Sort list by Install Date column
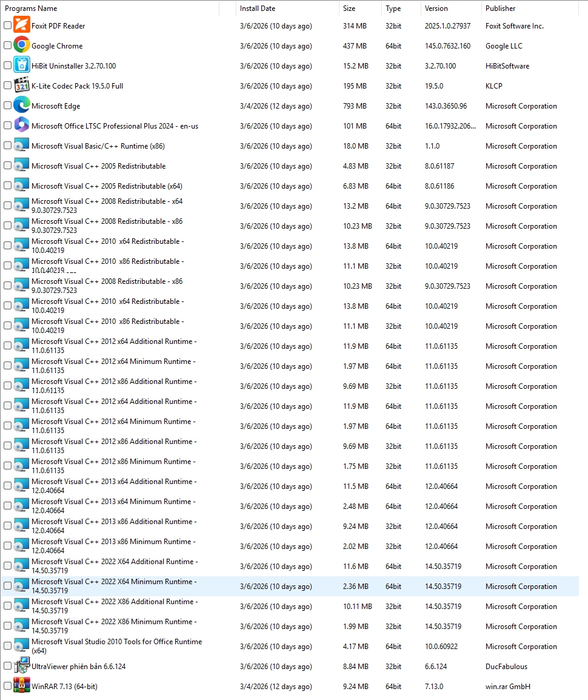This screenshot has height=700, width=588. pyautogui.click(x=257, y=8)
